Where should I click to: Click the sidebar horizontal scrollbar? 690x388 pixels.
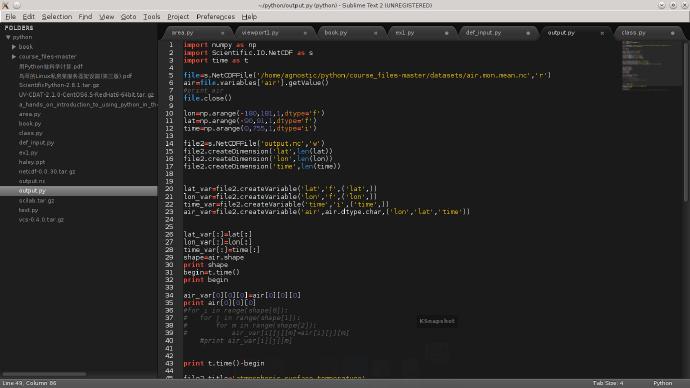(x=44, y=374)
